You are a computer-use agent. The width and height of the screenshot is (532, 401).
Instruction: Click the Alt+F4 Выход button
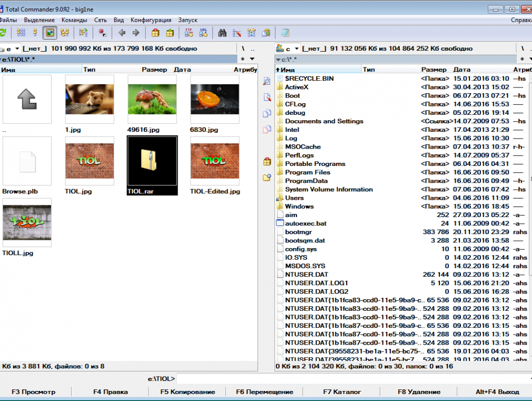[x=497, y=392]
